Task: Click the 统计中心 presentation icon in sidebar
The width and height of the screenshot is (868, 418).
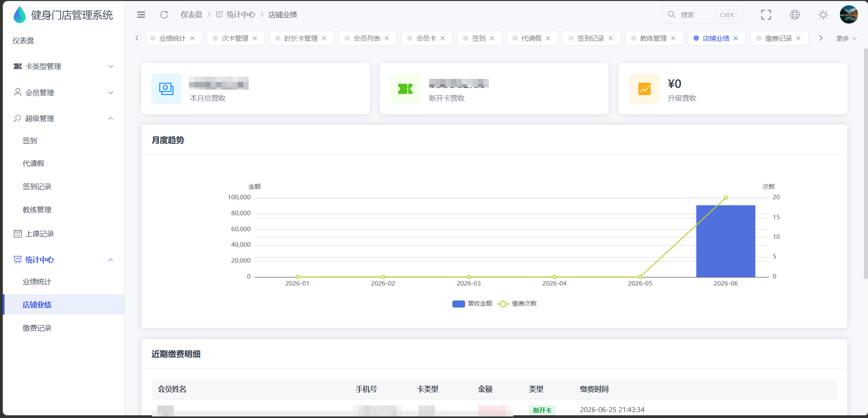Action: point(18,259)
